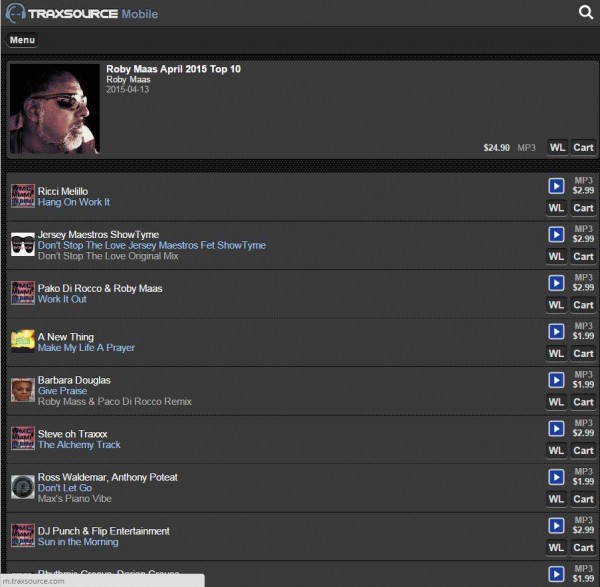Click artist name Steve oh Traxxx
This screenshot has height=587, width=600.
pyautogui.click(x=72, y=434)
